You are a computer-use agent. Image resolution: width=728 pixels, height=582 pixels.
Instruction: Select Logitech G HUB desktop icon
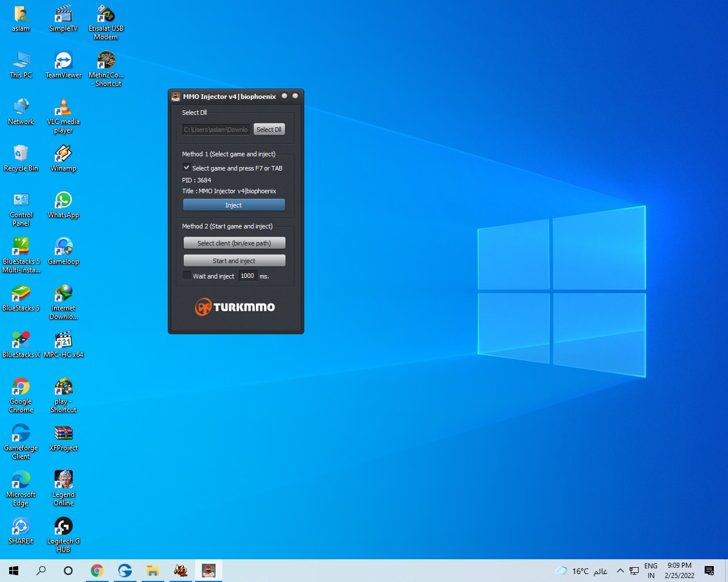63,535
